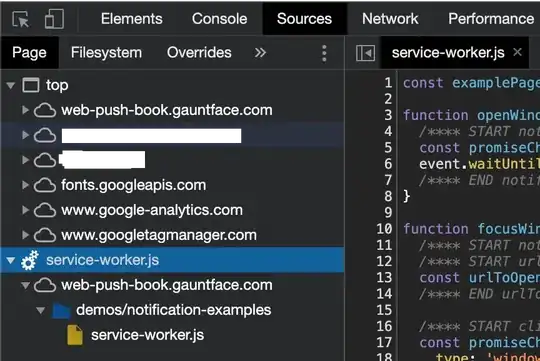Screen dimensions: 540x361
Task: Expand the fonts.googleapis.com domain
Action: pos(25,185)
